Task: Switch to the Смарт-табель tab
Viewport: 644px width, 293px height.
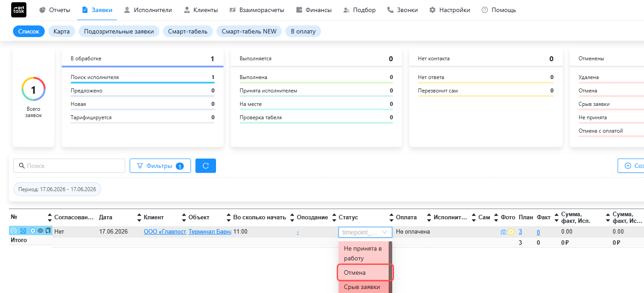Action: 188,31
